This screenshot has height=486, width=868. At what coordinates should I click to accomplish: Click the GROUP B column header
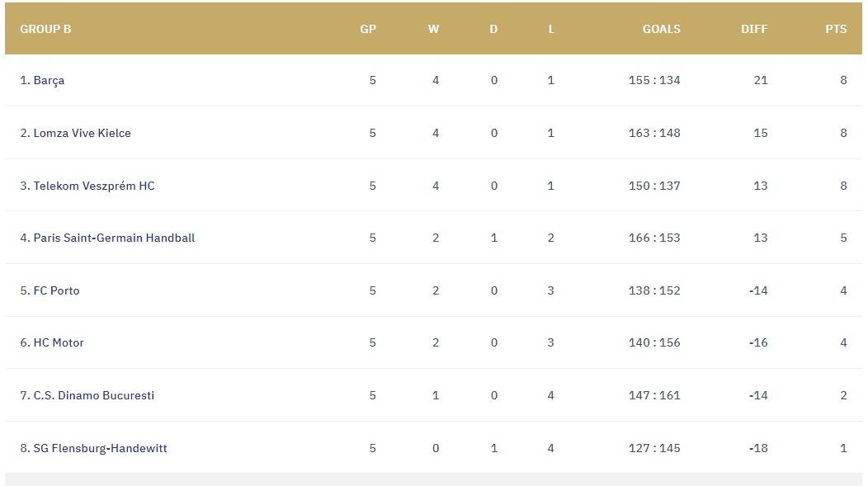[45, 29]
